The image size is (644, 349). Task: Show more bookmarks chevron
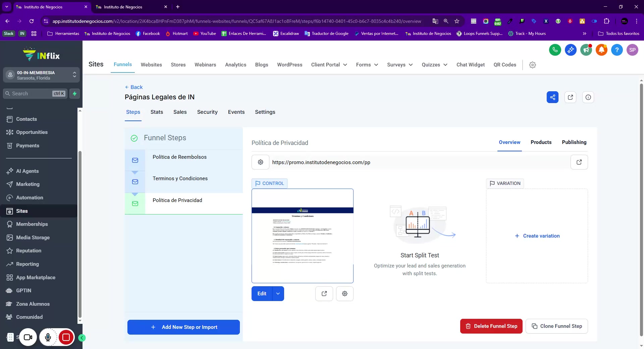pyautogui.click(x=585, y=34)
